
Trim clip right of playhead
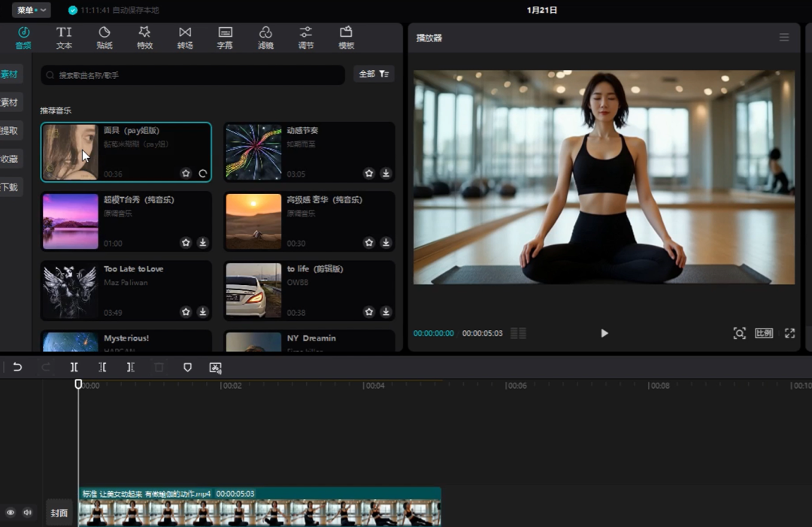(x=131, y=367)
